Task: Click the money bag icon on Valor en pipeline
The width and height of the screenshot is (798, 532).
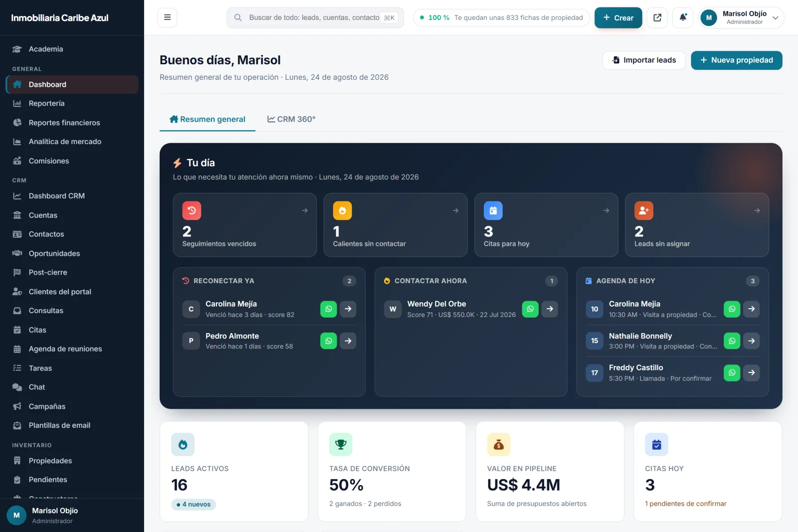Action: coord(499,444)
